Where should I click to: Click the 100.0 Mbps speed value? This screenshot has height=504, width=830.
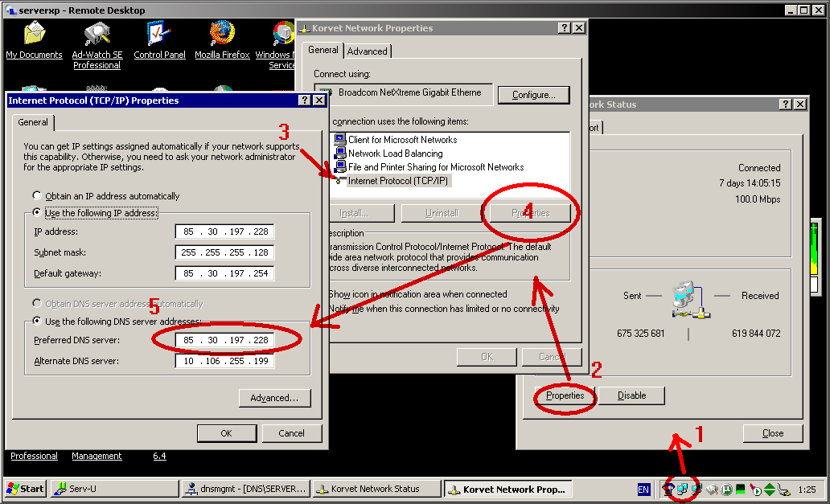(758, 199)
